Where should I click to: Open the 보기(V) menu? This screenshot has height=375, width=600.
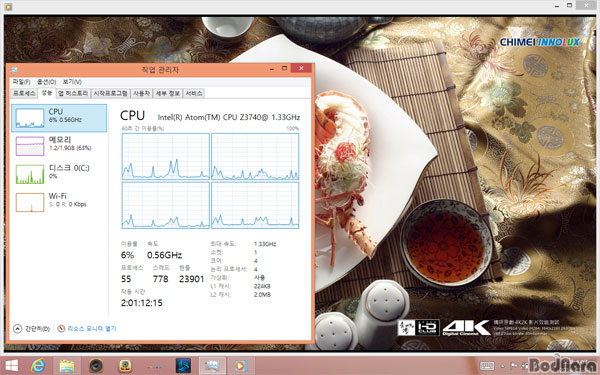point(72,82)
